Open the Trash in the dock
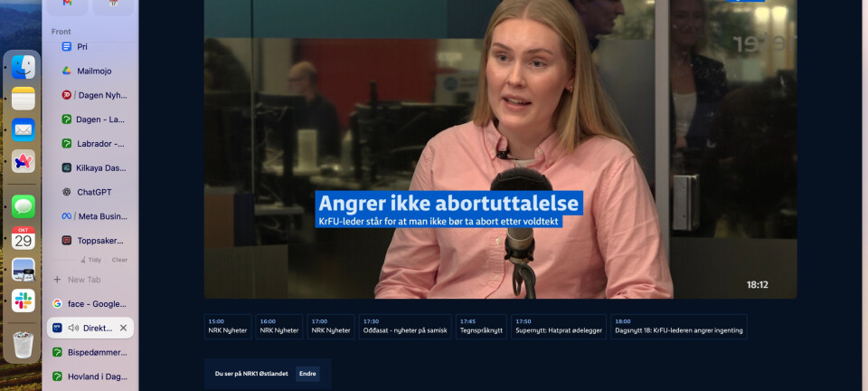Viewport: 868px width, 391px height. pos(24,345)
